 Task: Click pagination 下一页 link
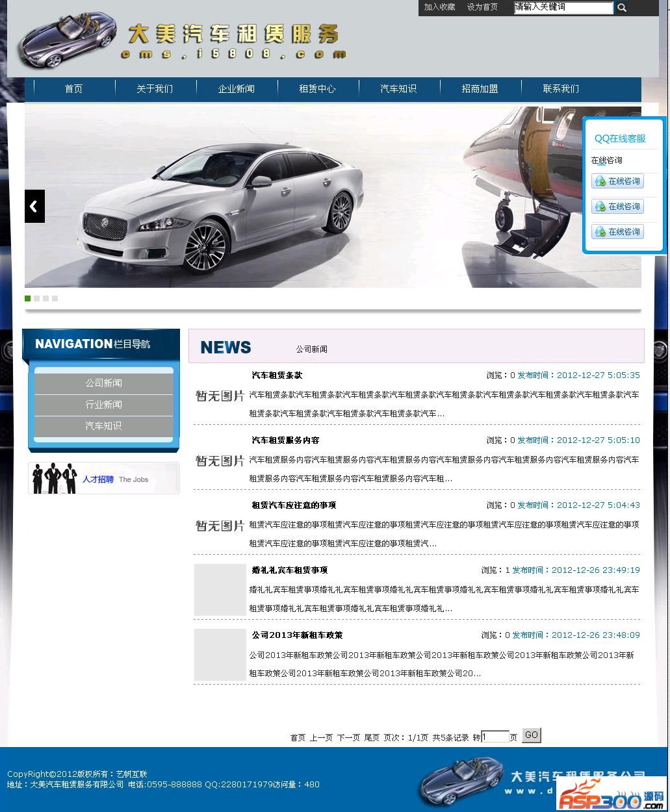pyautogui.click(x=348, y=738)
